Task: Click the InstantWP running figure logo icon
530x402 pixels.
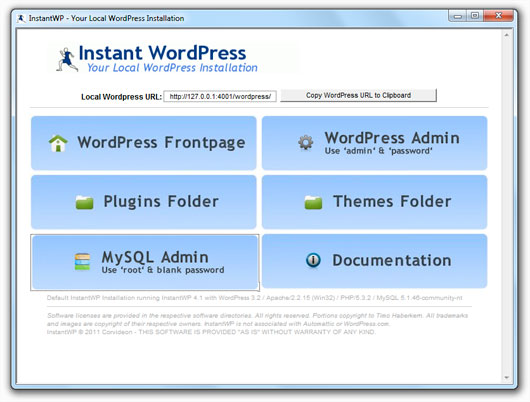Action: click(67, 60)
